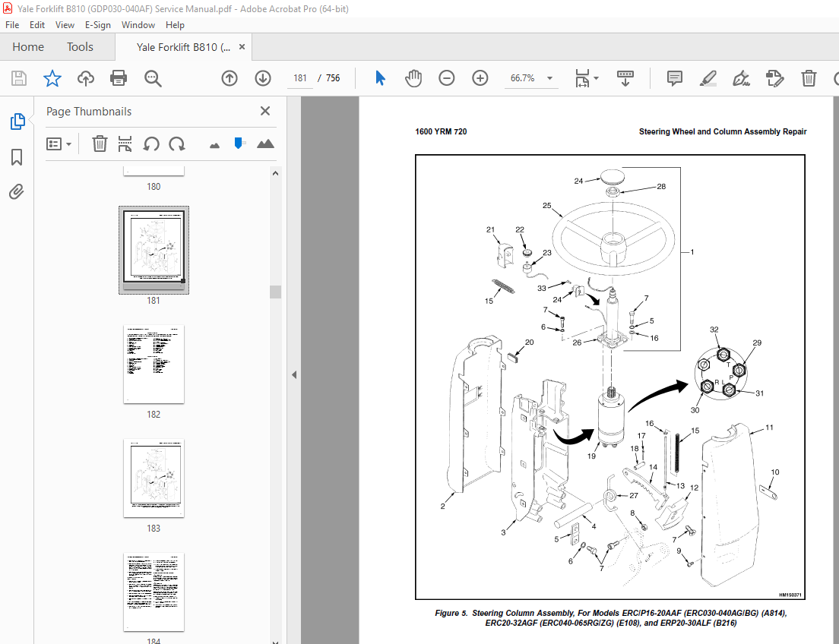839x644 pixels.
Task: Zoom out with minus icon
Action: click(x=446, y=78)
